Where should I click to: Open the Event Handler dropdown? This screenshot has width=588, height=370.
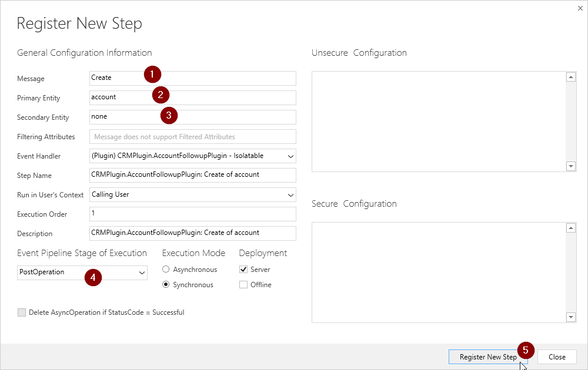tap(192, 156)
